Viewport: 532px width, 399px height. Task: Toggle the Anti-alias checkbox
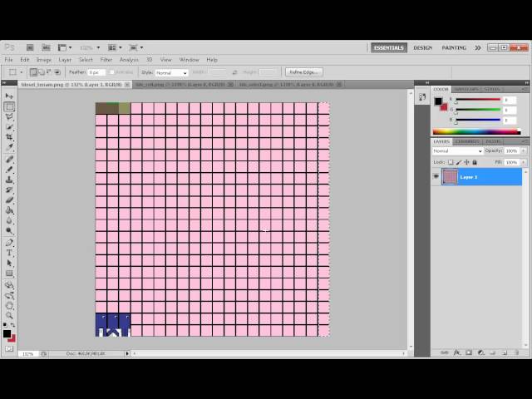(x=112, y=72)
